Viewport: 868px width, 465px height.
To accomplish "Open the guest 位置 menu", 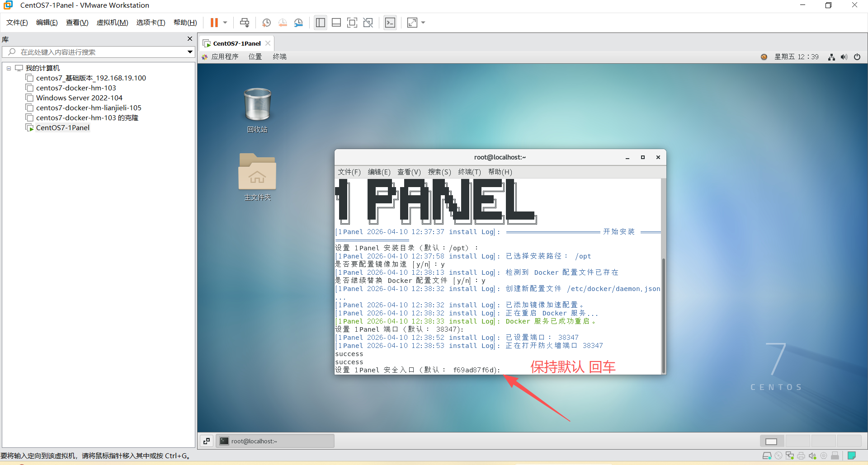I will coord(255,57).
